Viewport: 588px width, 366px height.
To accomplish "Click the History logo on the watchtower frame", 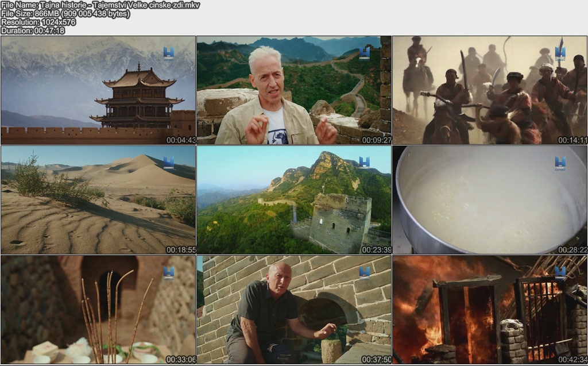I will 364,163.
